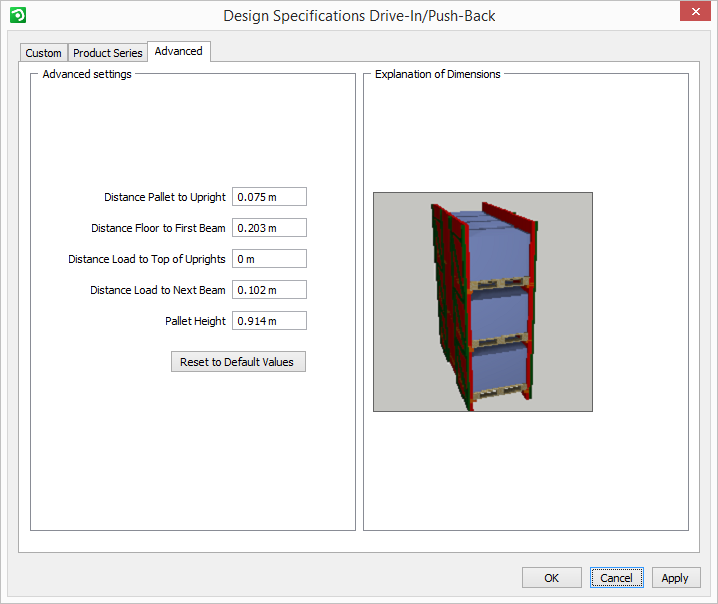Click the Cancel button
Image resolution: width=718 pixels, height=604 pixels.
coord(616,578)
